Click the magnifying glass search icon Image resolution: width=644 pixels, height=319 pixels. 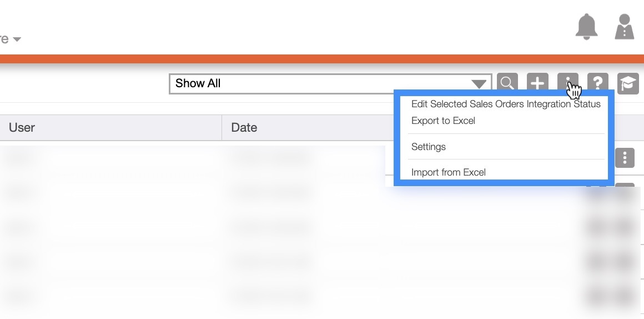(x=507, y=83)
